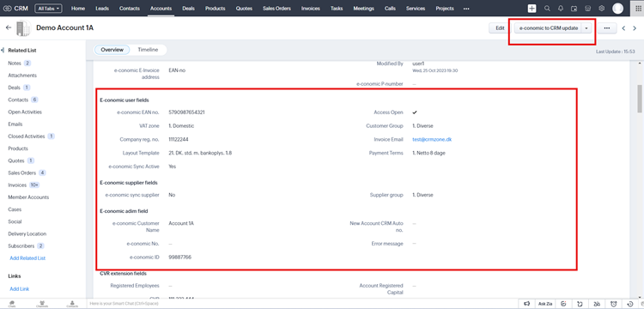Open the Projects tab
This screenshot has width=644, height=309.
coord(445,9)
